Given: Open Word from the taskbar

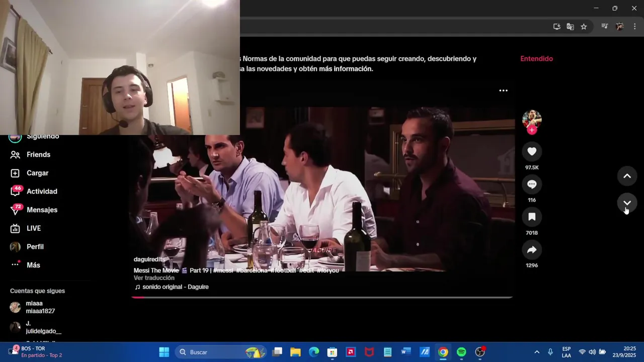Looking at the screenshot, I should [406, 352].
